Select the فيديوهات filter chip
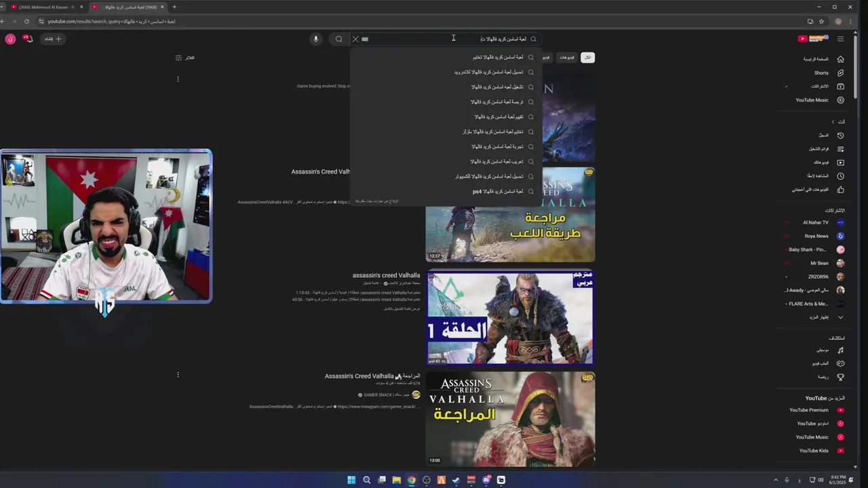Image resolution: width=868 pixels, height=488 pixels. (567, 58)
